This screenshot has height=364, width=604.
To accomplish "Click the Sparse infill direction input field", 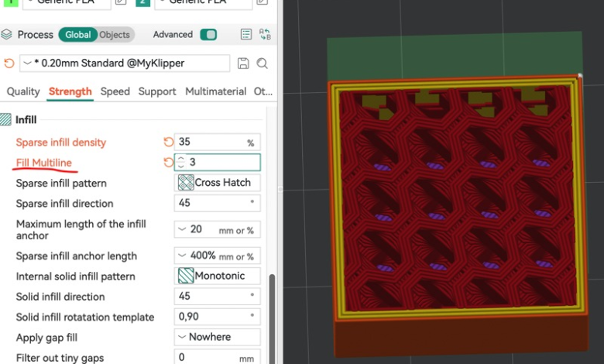I will point(211,204).
